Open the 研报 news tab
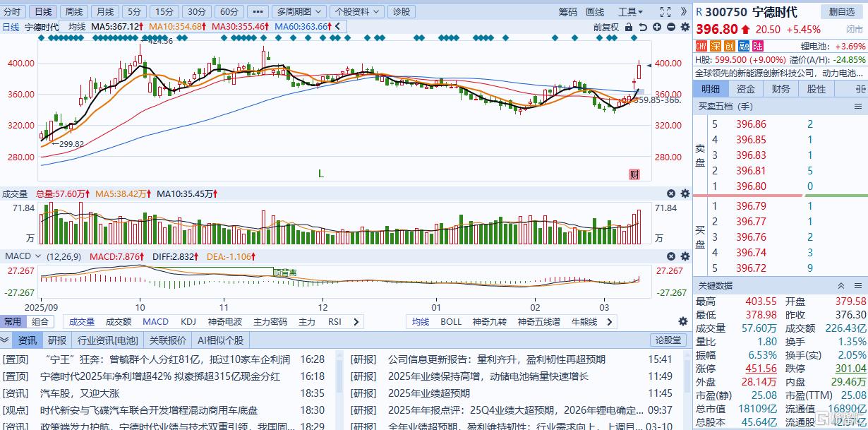 57,340
